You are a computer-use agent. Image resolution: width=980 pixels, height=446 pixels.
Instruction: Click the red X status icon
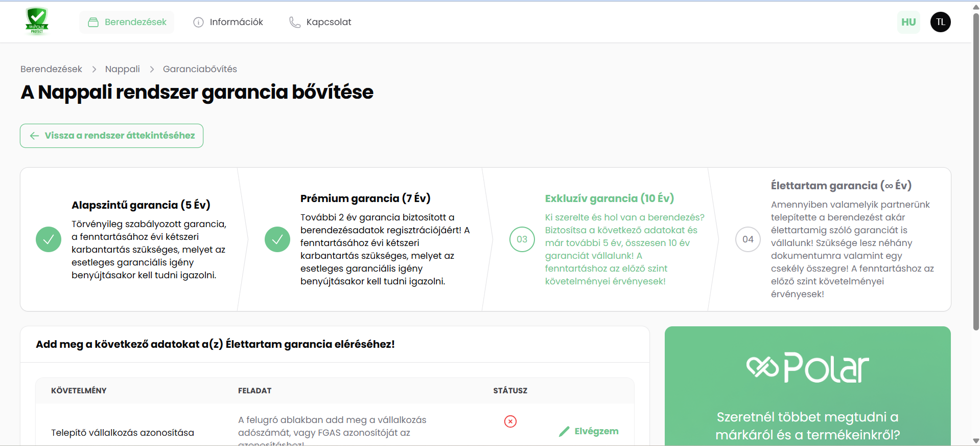coord(510,421)
